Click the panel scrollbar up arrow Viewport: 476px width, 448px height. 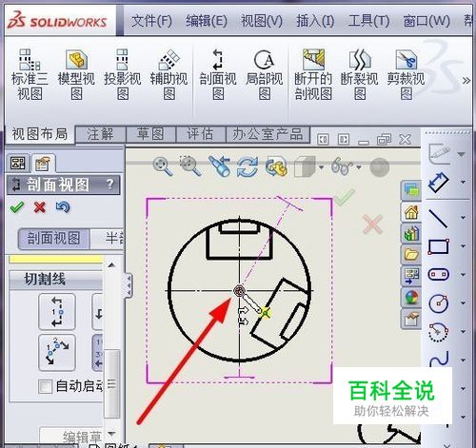pos(111,265)
